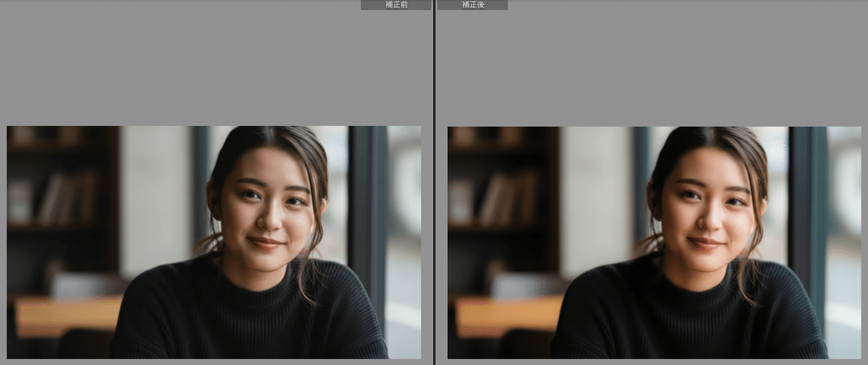This screenshot has height=365, width=868.
Task: Click the gray laptop in the before photo
Action: click(x=85, y=286)
